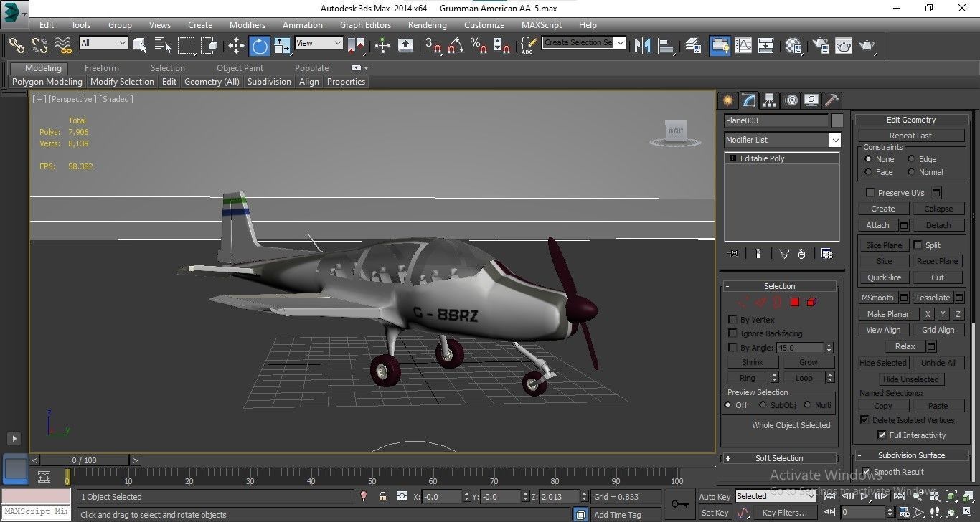Collapse the Edit Geometry rollout
The image size is (980, 522).
tap(911, 120)
